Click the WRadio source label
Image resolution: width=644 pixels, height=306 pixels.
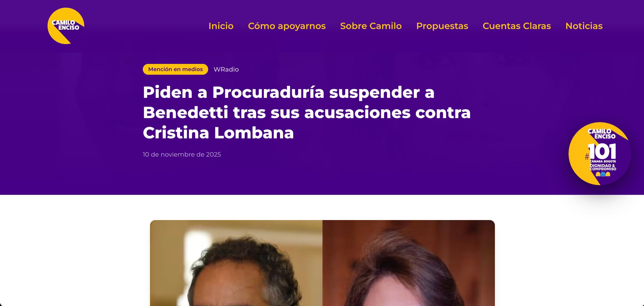pyautogui.click(x=226, y=69)
